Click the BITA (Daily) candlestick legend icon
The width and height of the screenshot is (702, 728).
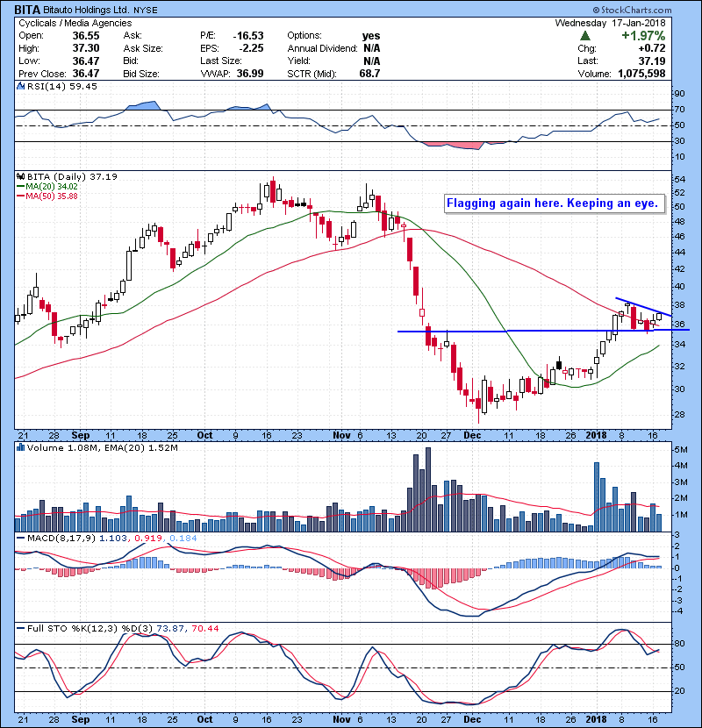20,176
